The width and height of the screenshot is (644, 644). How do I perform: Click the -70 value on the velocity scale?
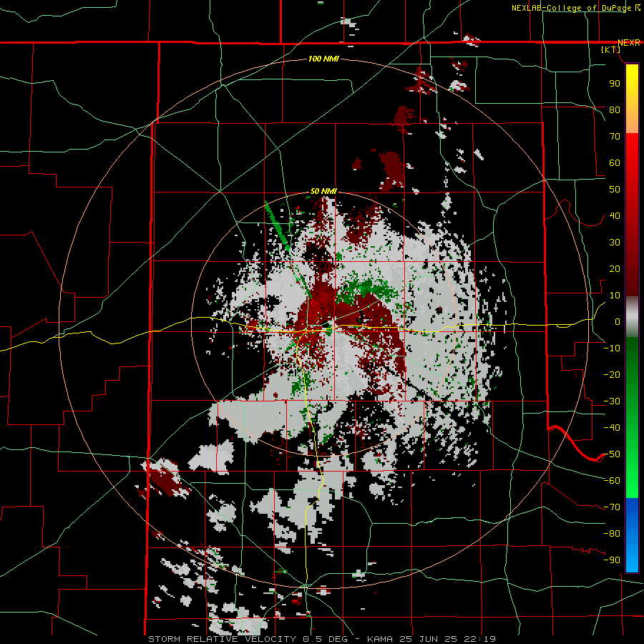(x=612, y=507)
